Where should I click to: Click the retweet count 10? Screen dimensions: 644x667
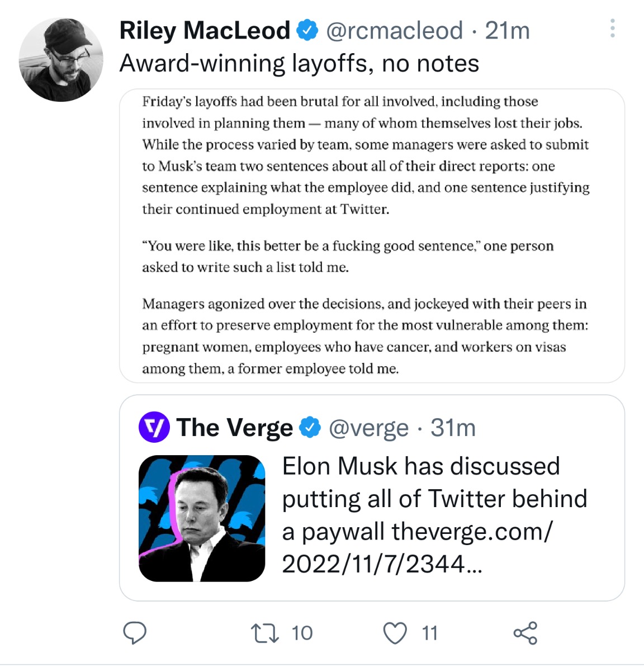pos(302,633)
